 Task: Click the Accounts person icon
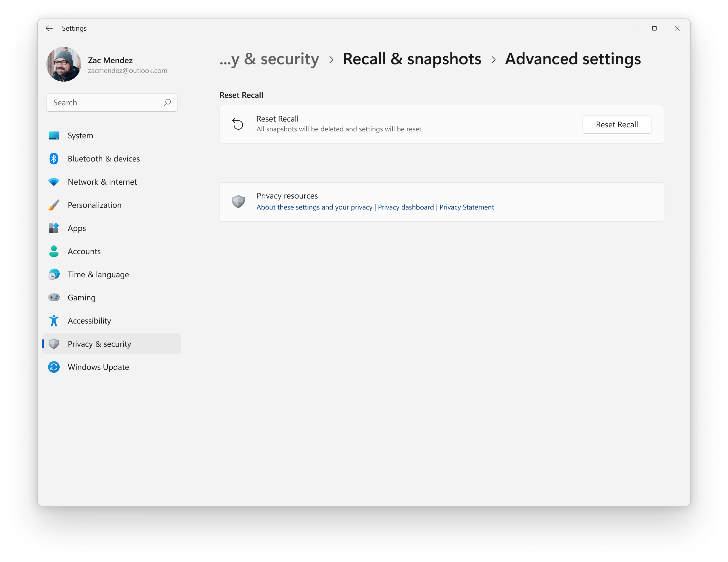(x=54, y=251)
